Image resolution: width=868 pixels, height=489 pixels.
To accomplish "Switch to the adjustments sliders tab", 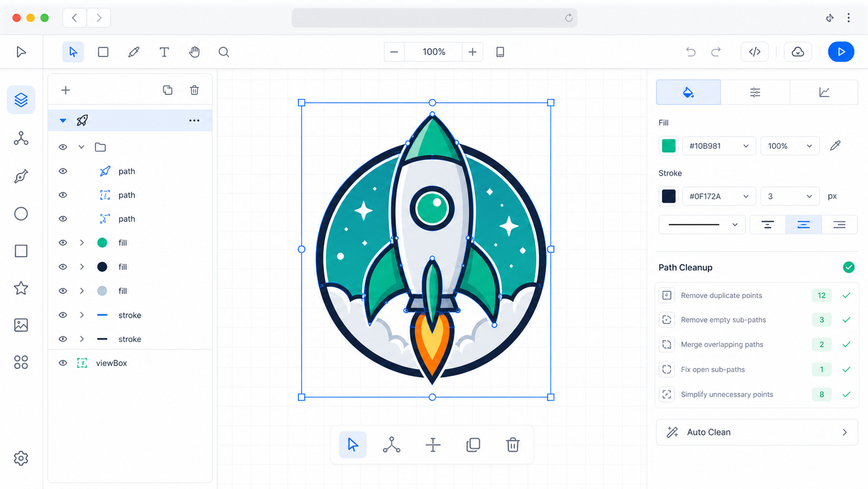I will click(x=755, y=92).
